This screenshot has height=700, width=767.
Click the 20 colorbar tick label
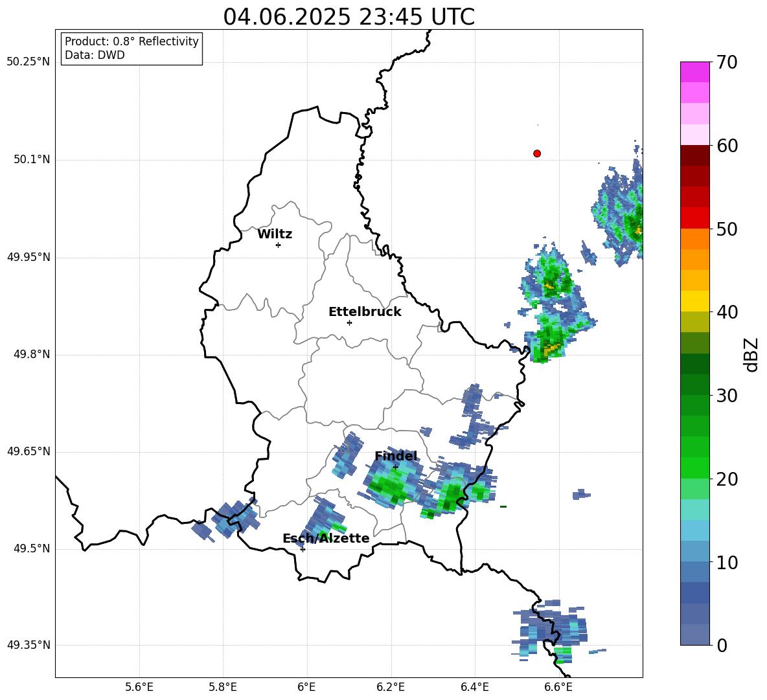coord(727,479)
